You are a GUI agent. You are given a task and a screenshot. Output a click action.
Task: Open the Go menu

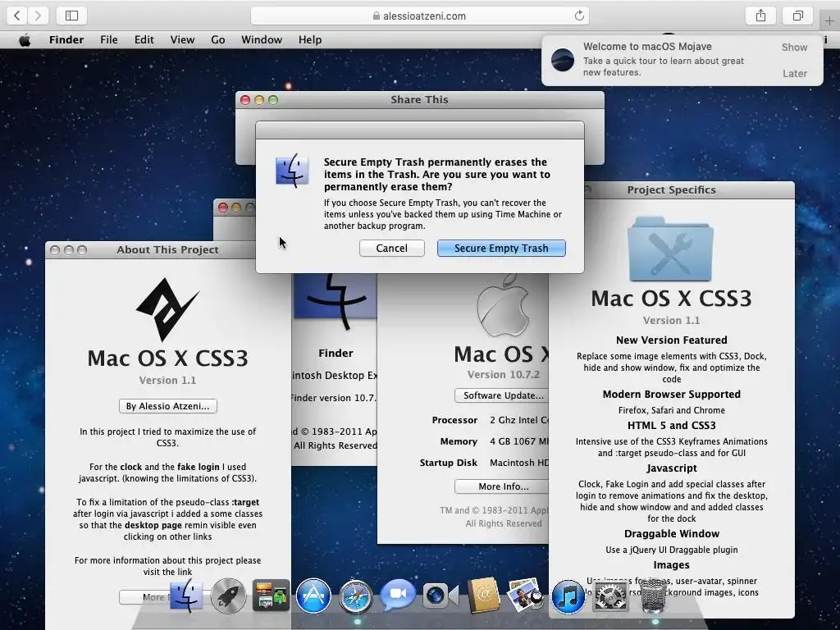tap(218, 39)
